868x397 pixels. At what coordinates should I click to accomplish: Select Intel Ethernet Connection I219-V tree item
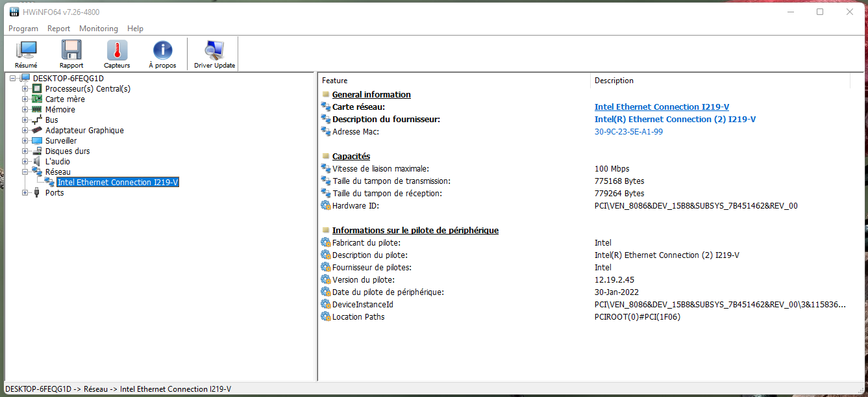[118, 183]
